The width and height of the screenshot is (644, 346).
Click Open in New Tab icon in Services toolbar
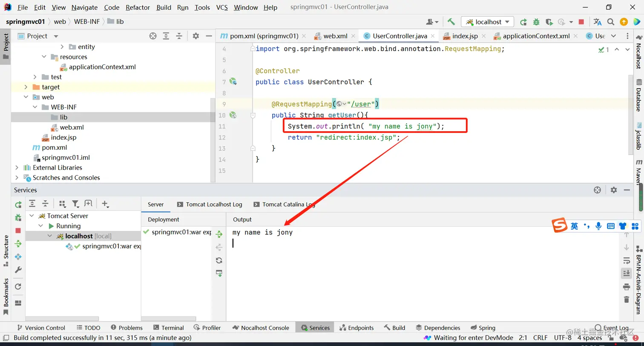coord(88,204)
